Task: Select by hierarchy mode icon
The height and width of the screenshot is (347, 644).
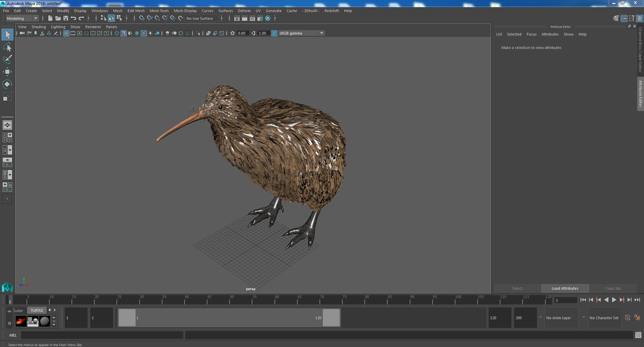Action: [x=103, y=18]
